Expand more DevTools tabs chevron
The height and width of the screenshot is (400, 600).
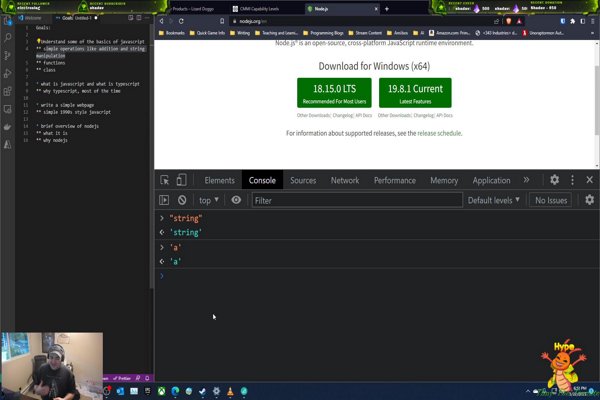tap(527, 180)
